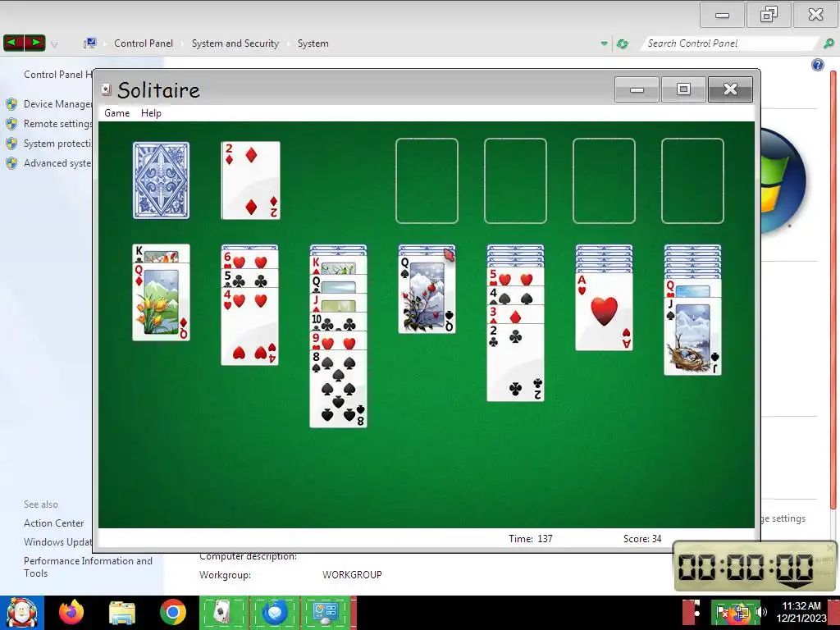Select the jack of spades card
This screenshot has width=840, height=630.
point(692,336)
